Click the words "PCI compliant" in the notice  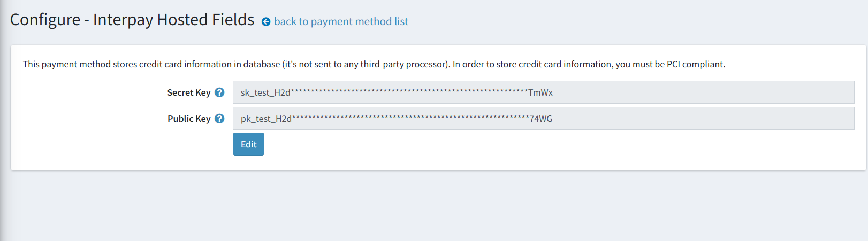695,64
